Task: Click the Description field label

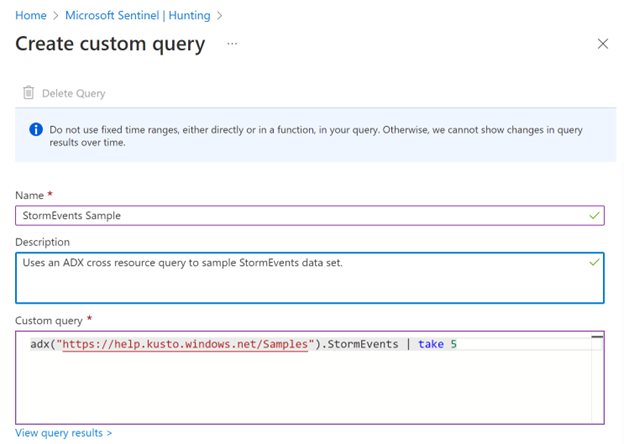Action: tap(42, 242)
